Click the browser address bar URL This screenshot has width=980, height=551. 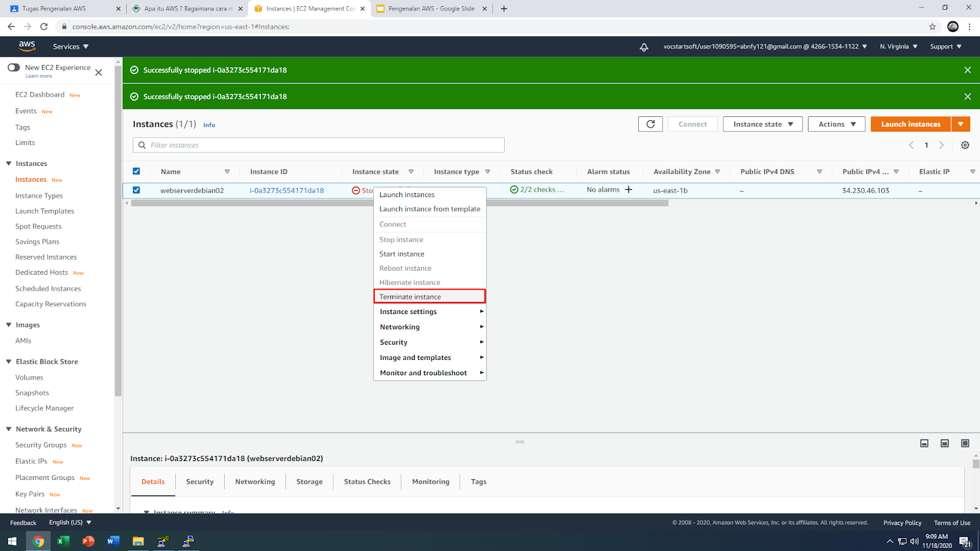[181, 26]
